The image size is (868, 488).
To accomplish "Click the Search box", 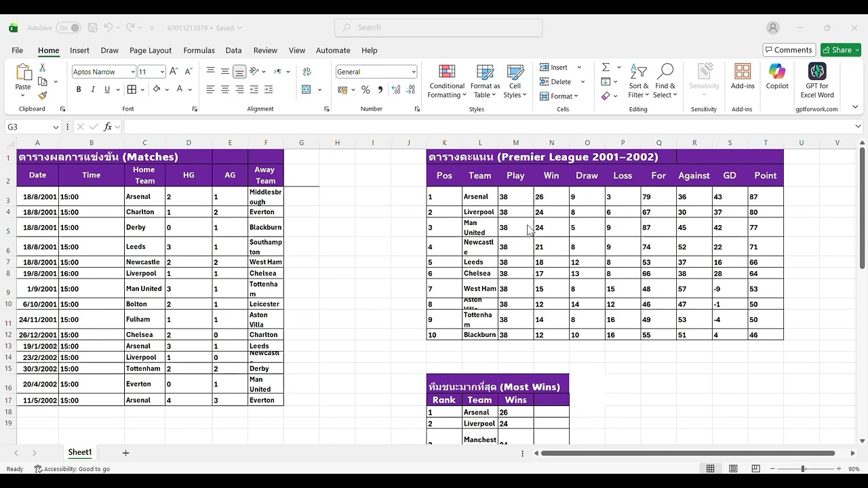I will tap(438, 28).
